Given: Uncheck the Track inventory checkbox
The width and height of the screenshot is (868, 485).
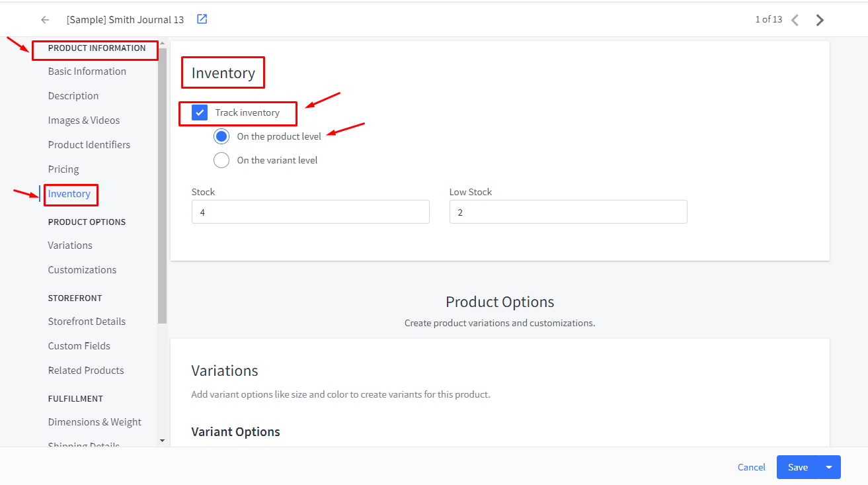Looking at the screenshot, I should coord(200,112).
